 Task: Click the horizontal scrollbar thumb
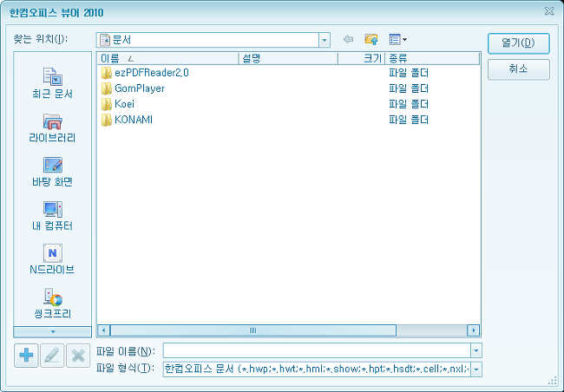coord(253,330)
